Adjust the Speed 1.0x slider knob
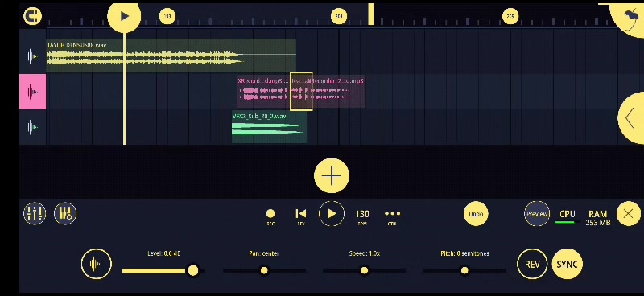Screen dimensions: 644x296 click(365, 270)
